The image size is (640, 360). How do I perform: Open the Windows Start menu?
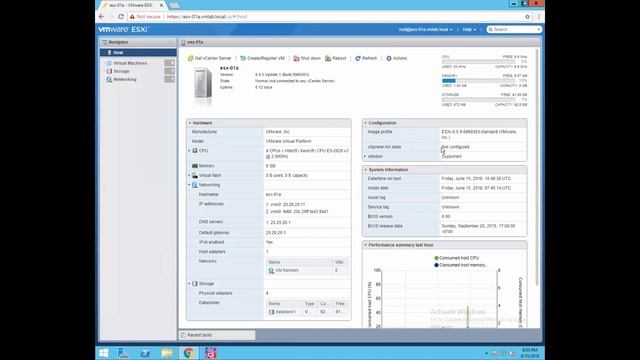[x=104, y=353]
